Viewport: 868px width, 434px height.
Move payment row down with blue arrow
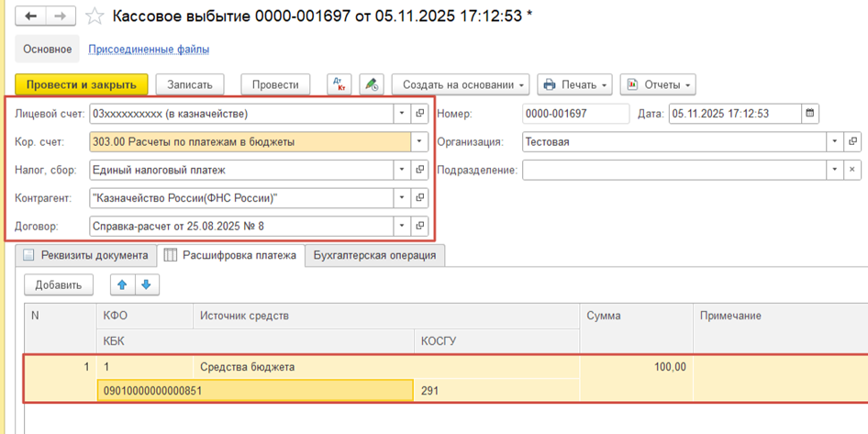(147, 285)
